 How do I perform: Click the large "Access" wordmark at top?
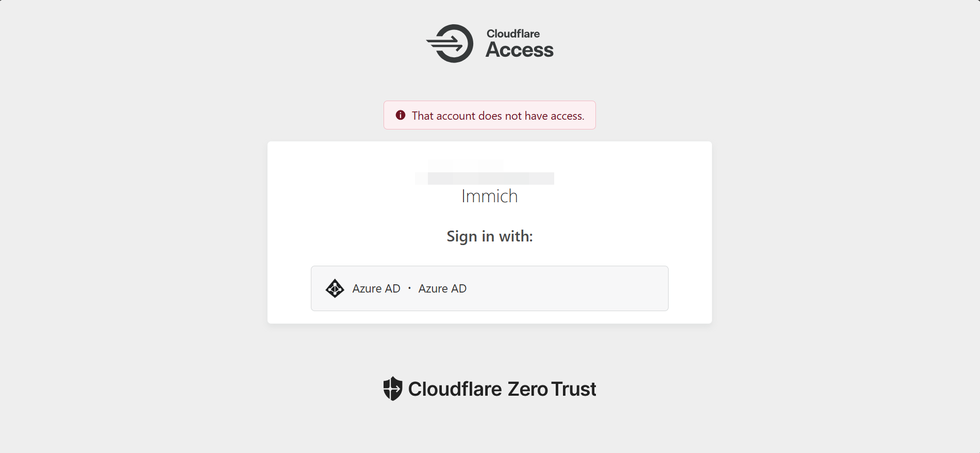click(520, 50)
